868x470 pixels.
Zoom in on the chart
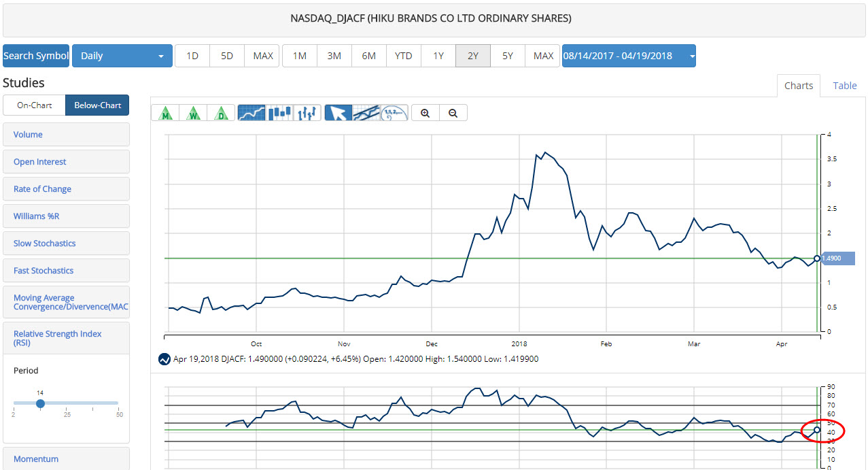pos(425,114)
